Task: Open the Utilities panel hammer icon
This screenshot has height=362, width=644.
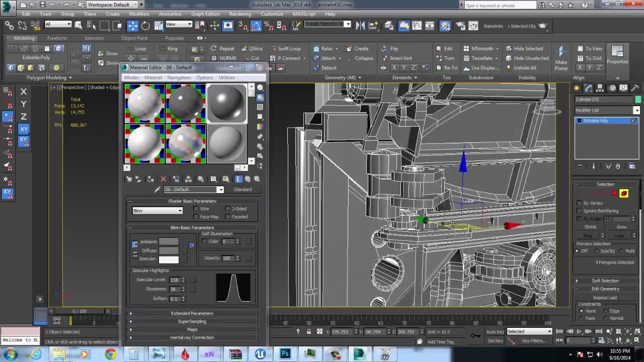Action: (636, 88)
